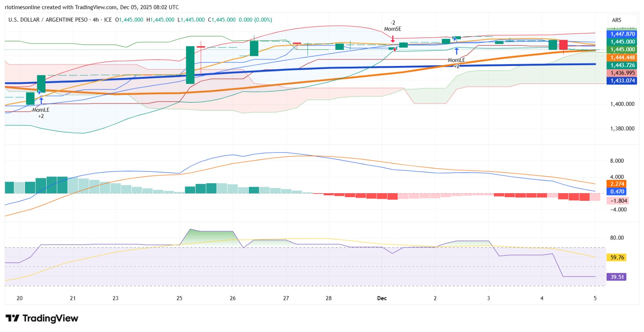The width and height of the screenshot is (644, 332).
Task: Click the 80.00 RSI axis value
Action: 617,237
